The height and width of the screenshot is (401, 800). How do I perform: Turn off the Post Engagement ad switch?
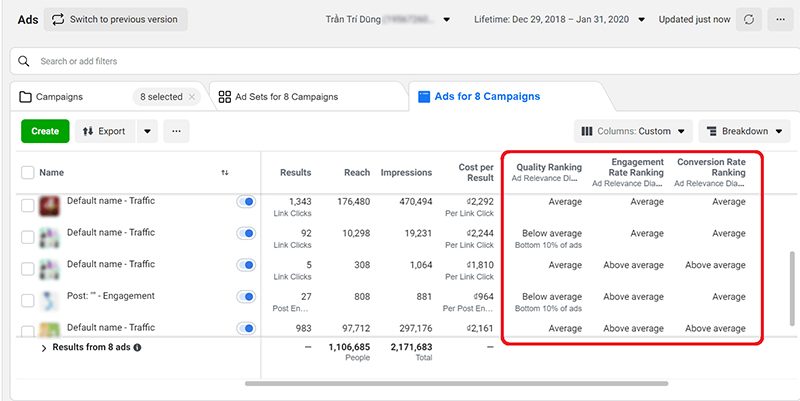pos(246,297)
